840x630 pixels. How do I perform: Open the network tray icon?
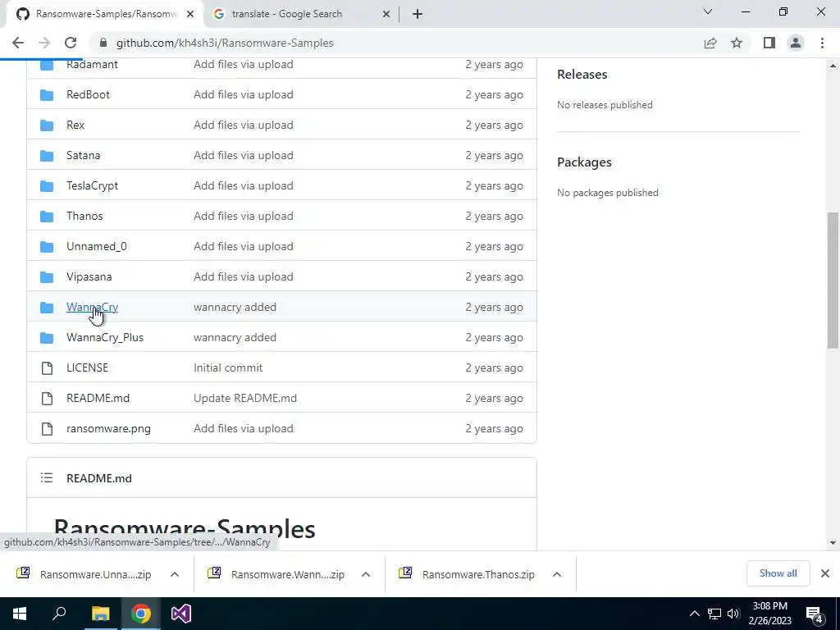[x=714, y=614]
